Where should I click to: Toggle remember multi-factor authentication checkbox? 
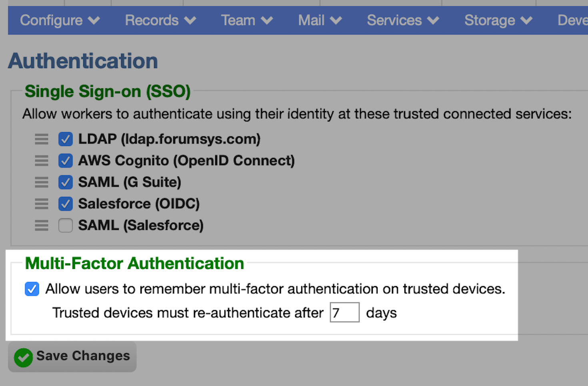coord(32,289)
